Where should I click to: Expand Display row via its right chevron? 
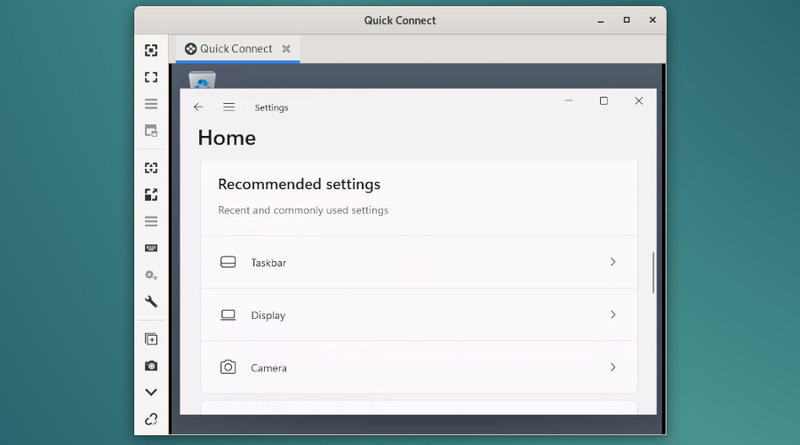(613, 314)
